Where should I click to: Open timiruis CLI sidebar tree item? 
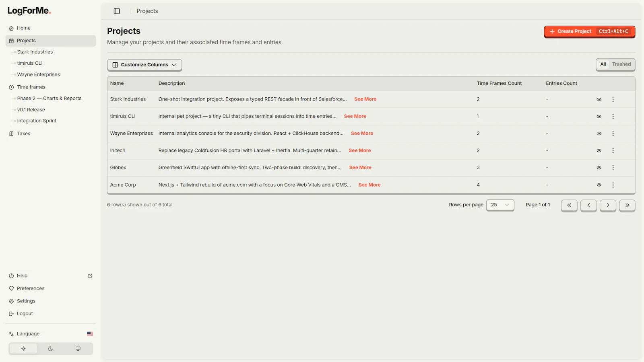[x=30, y=63]
